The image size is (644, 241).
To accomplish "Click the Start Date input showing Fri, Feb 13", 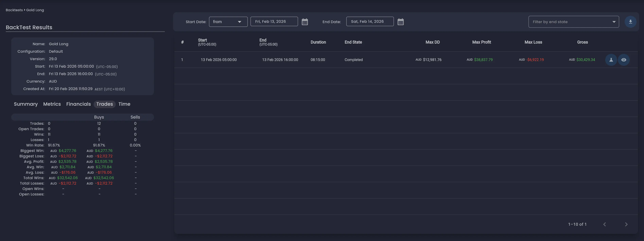I will point(274,21).
